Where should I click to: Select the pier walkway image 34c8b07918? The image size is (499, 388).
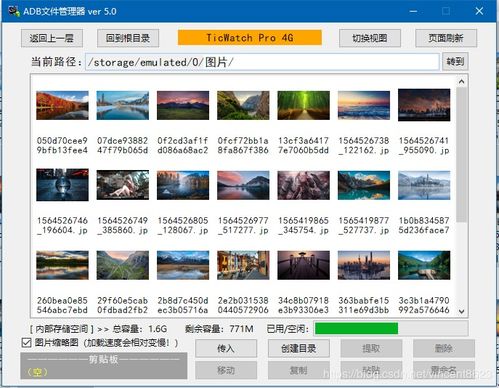pos(303,265)
